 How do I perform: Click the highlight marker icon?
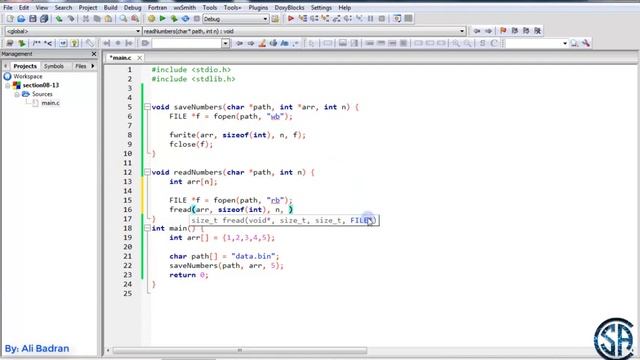(x=262, y=43)
